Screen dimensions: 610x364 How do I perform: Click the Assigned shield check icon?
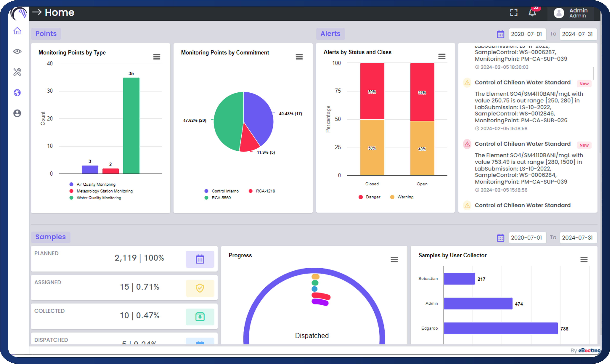(x=200, y=288)
